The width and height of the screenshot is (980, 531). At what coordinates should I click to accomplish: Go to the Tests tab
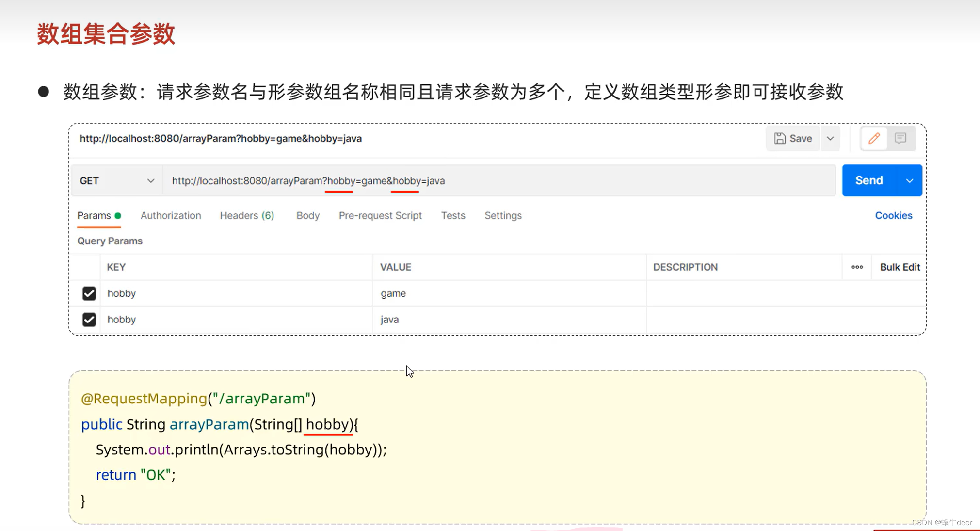[453, 216]
